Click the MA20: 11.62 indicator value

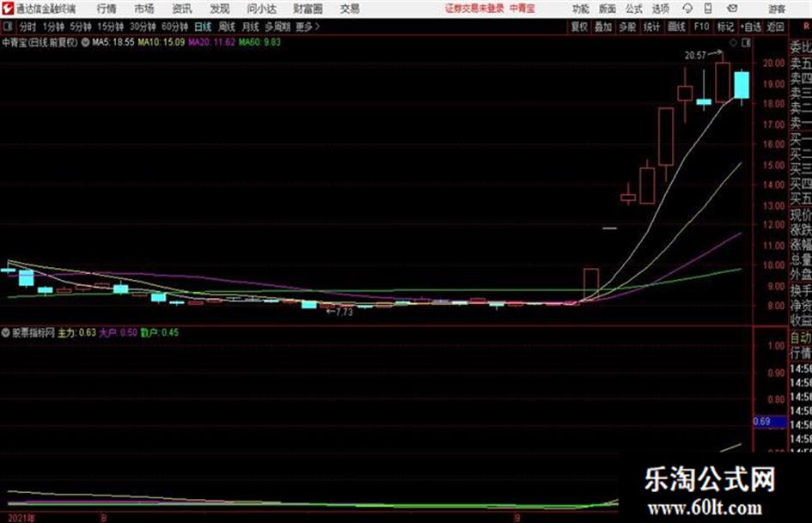[211, 42]
